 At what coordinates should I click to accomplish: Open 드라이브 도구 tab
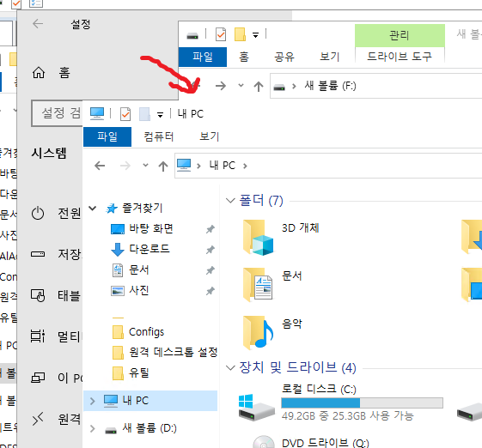[x=400, y=57]
